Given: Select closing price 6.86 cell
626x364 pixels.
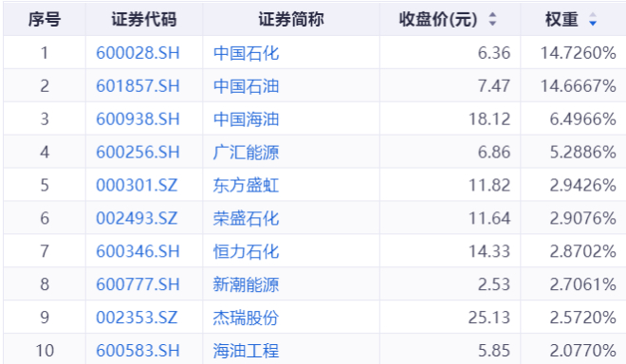Looking at the screenshot, I should [x=494, y=152].
